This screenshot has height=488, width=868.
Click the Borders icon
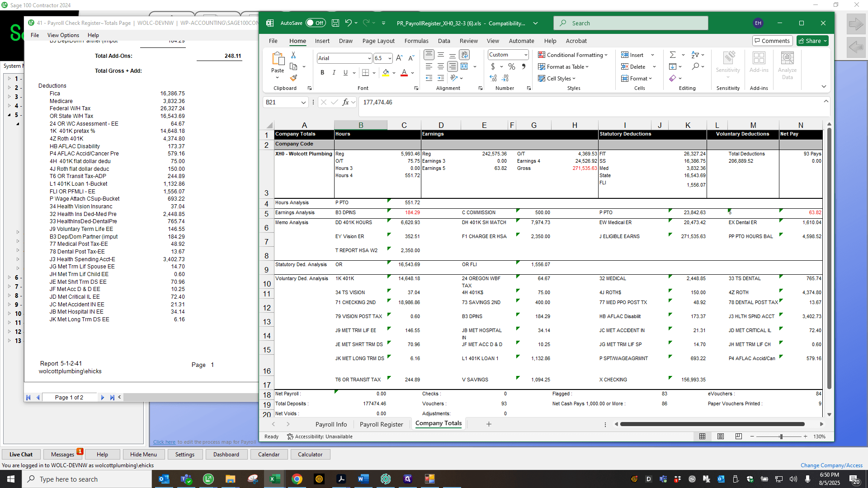point(366,72)
